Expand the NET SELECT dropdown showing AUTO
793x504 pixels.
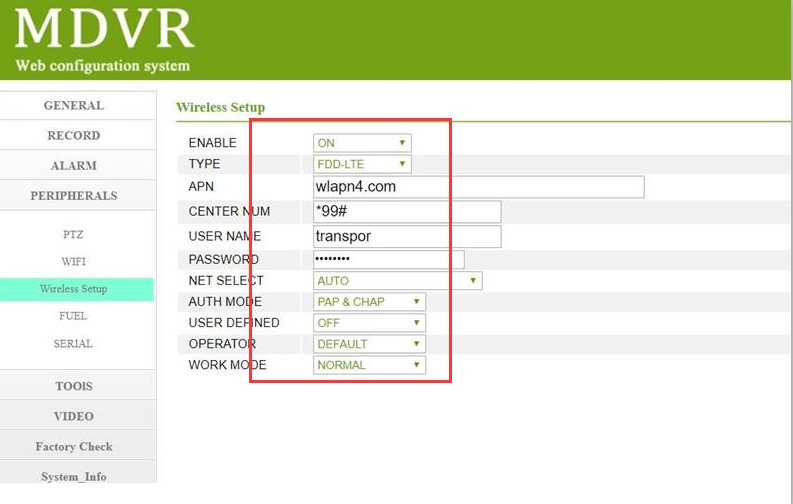(398, 281)
